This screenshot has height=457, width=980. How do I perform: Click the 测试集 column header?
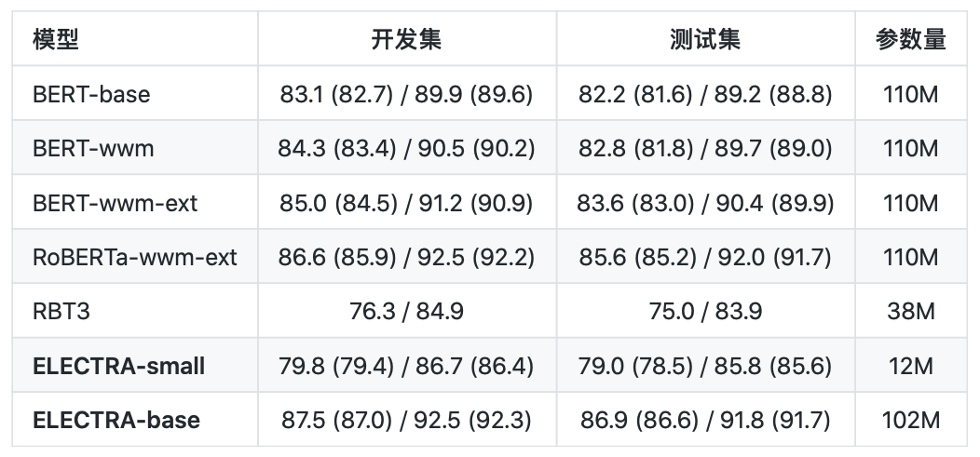(705, 40)
